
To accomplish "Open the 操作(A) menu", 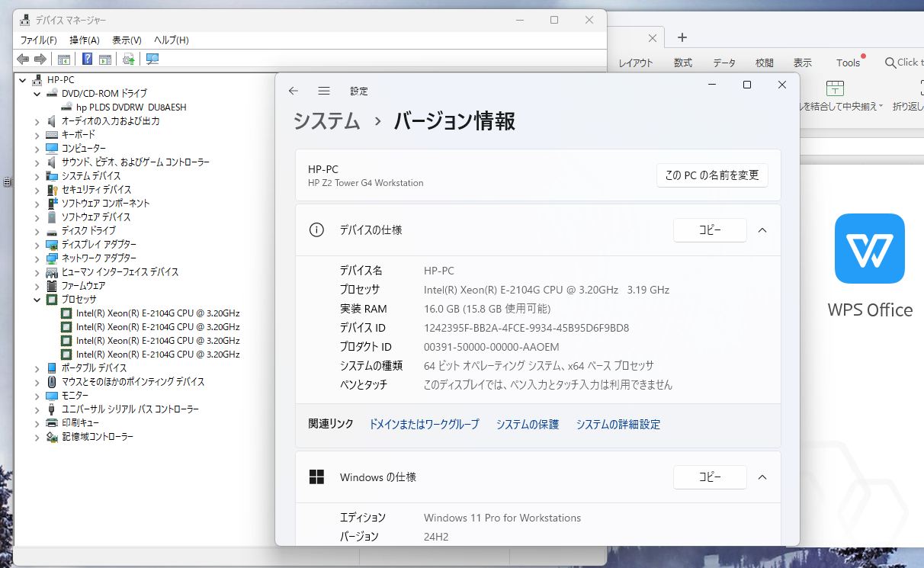I will (x=84, y=40).
